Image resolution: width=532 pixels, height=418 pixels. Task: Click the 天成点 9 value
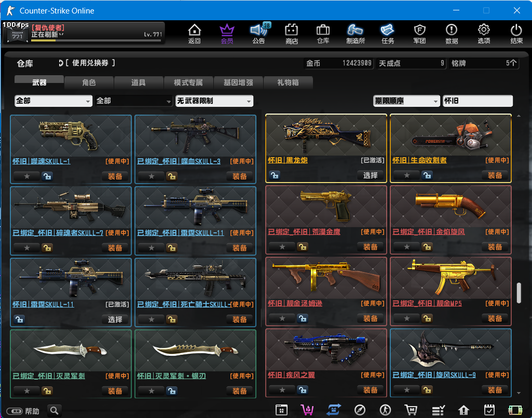click(411, 63)
